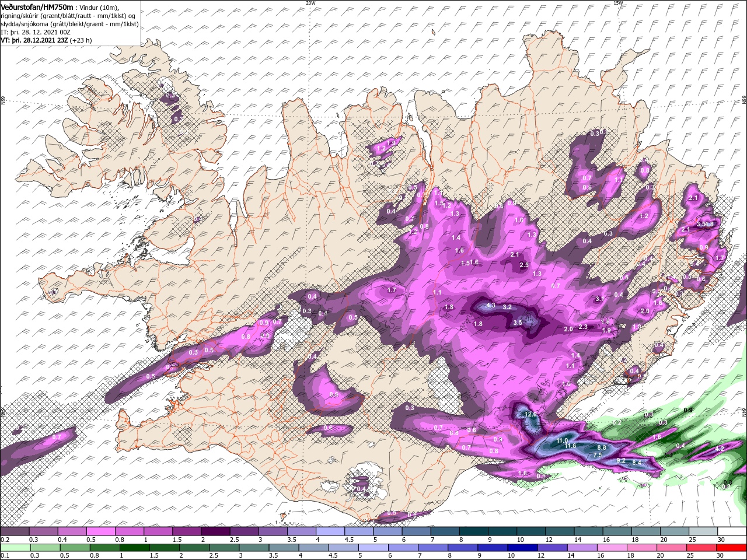Pick dark navy 10–12 swatch in rain scale
Screen dimensions: 747x560
click(523, 548)
